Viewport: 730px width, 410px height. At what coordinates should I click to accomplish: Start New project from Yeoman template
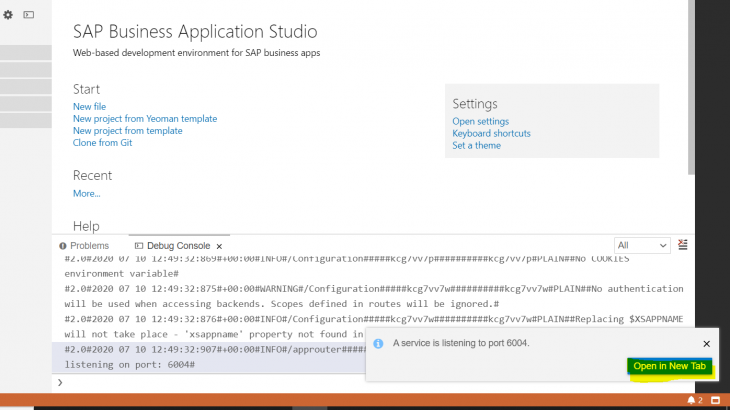coord(144,119)
